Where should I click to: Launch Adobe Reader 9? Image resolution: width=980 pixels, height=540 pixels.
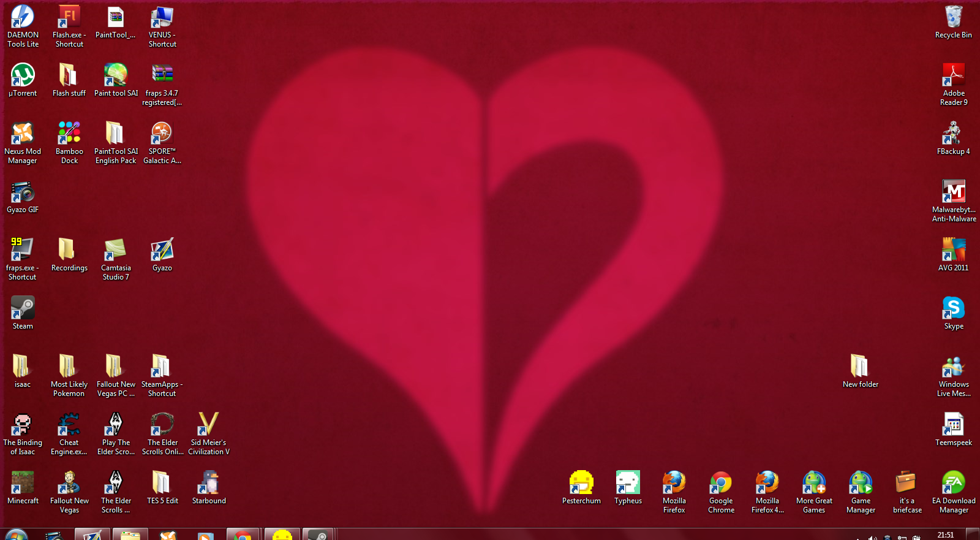(x=954, y=85)
